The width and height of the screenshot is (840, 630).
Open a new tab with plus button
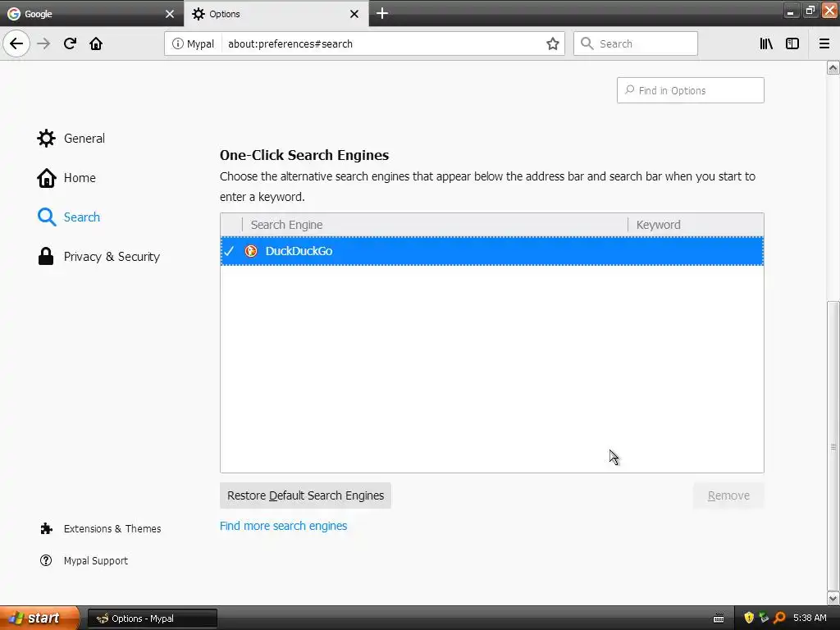(x=382, y=13)
